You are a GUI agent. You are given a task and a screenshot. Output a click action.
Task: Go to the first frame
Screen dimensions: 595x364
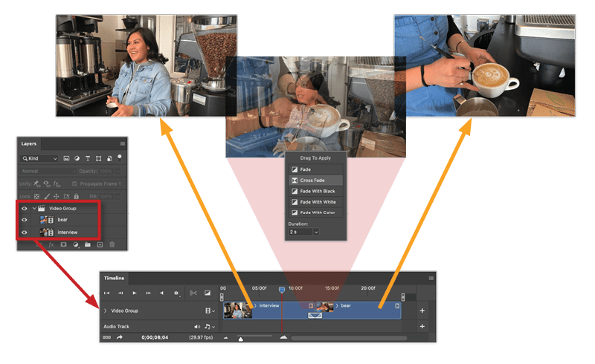pos(106,293)
